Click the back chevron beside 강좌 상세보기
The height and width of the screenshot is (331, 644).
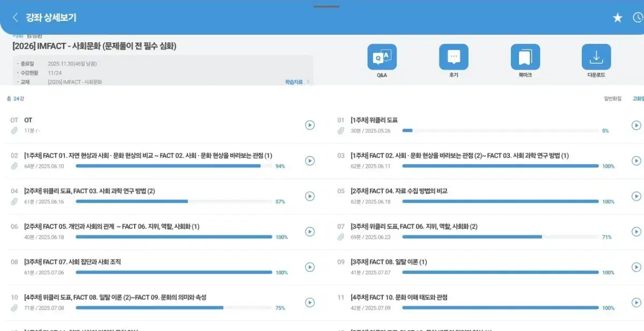pyautogui.click(x=14, y=17)
